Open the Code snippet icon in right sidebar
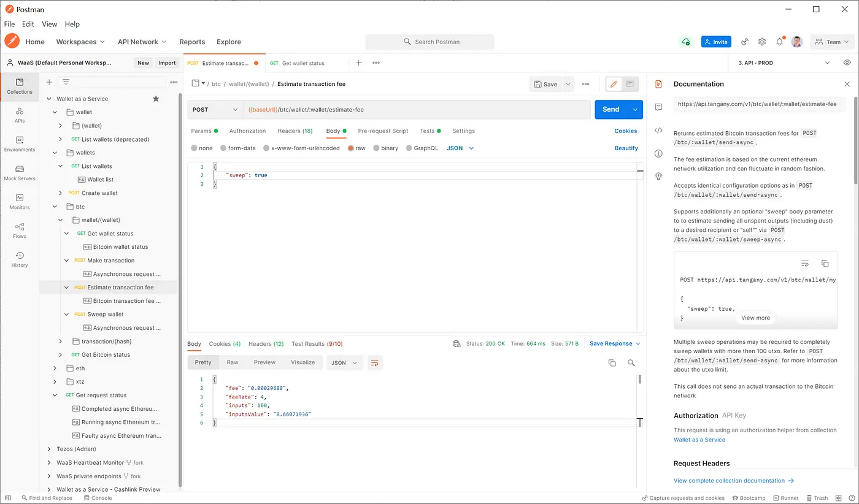The height and width of the screenshot is (504, 859). pos(658,130)
